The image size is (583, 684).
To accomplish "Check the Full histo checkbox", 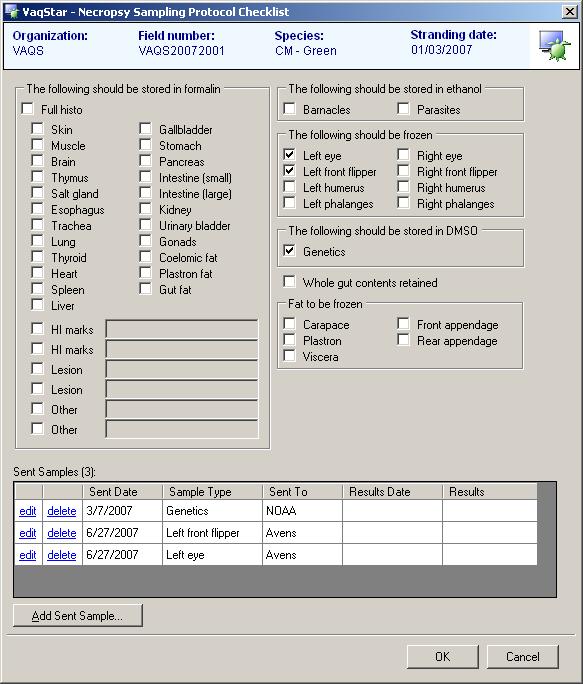I will 27,108.
